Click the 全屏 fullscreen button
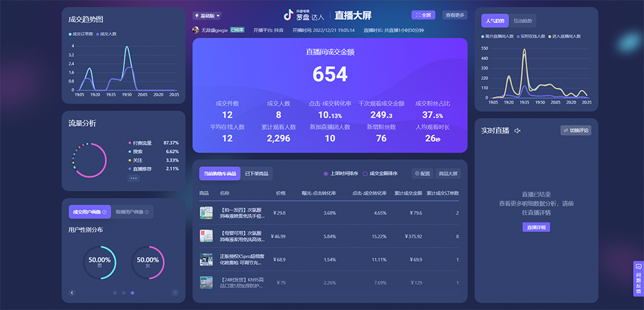Viewport: 644px width, 310px height. pos(423,15)
